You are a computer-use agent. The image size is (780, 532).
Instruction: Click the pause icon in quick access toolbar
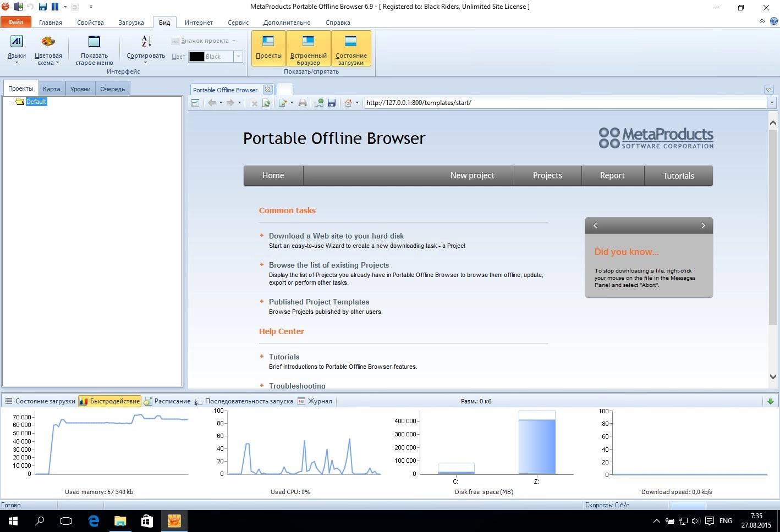tap(55, 7)
